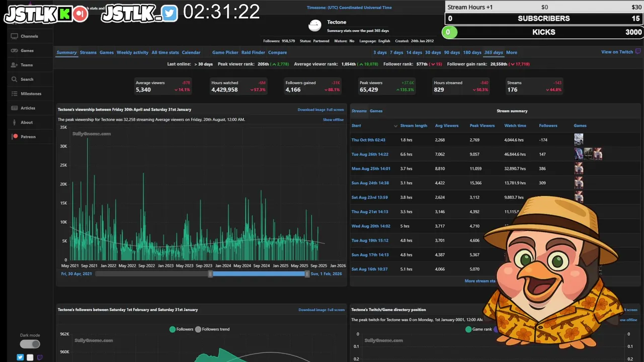644x362 pixels.
Task: Select the 365 days time range
Action: (x=494, y=52)
